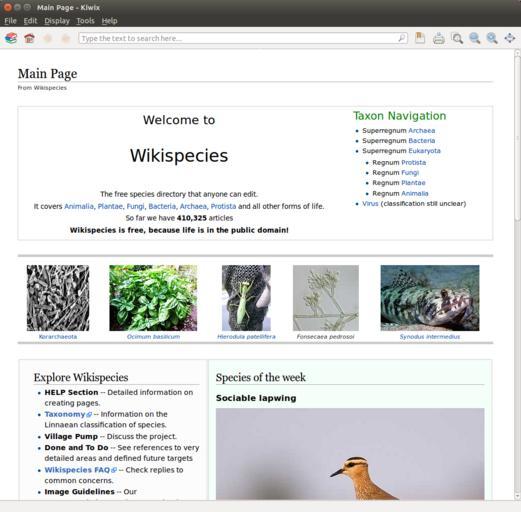The image size is (521, 512).
Task: Click the Synodus intermedius fish image
Action: pos(430,298)
